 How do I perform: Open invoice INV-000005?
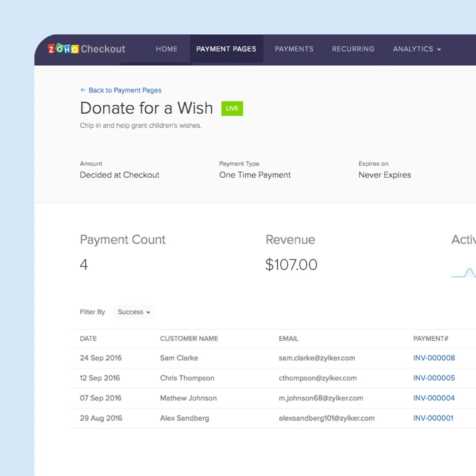tap(434, 378)
